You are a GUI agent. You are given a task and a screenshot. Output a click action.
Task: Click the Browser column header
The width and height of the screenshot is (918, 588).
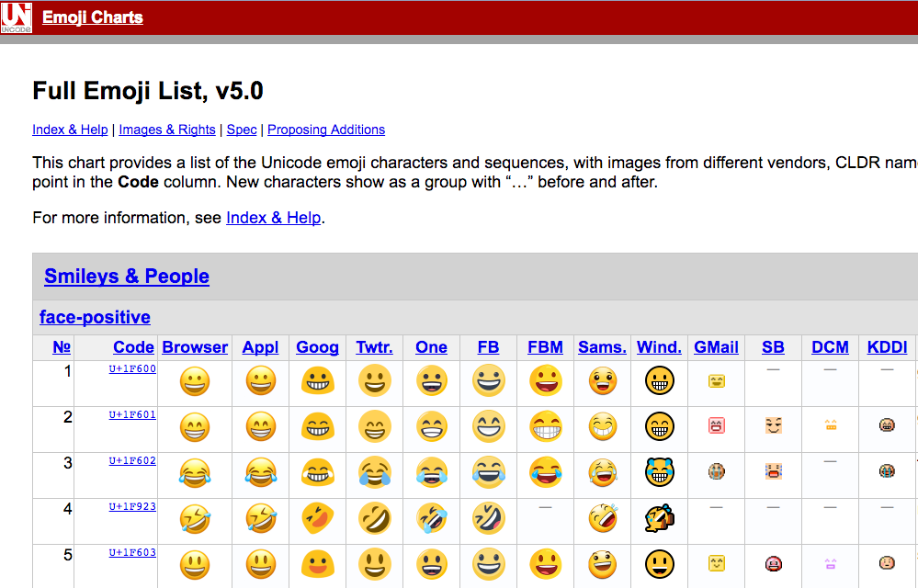[x=194, y=347]
